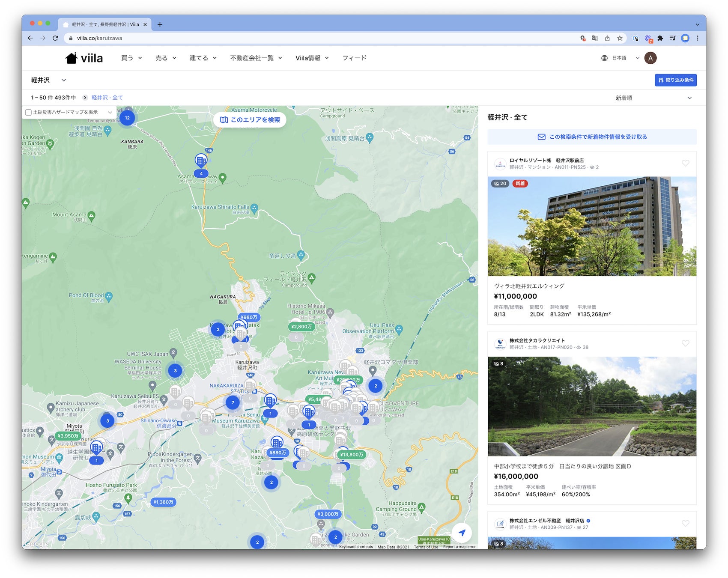Click the browser reload button
Image resolution: width=728 pixels, height=578 pixels.
[x=55, y=38]
